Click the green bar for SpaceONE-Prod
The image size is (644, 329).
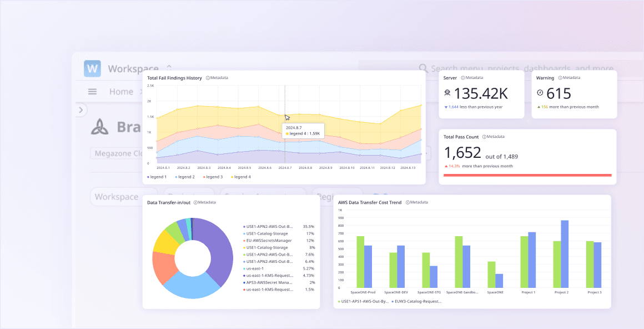click(360, 262)
